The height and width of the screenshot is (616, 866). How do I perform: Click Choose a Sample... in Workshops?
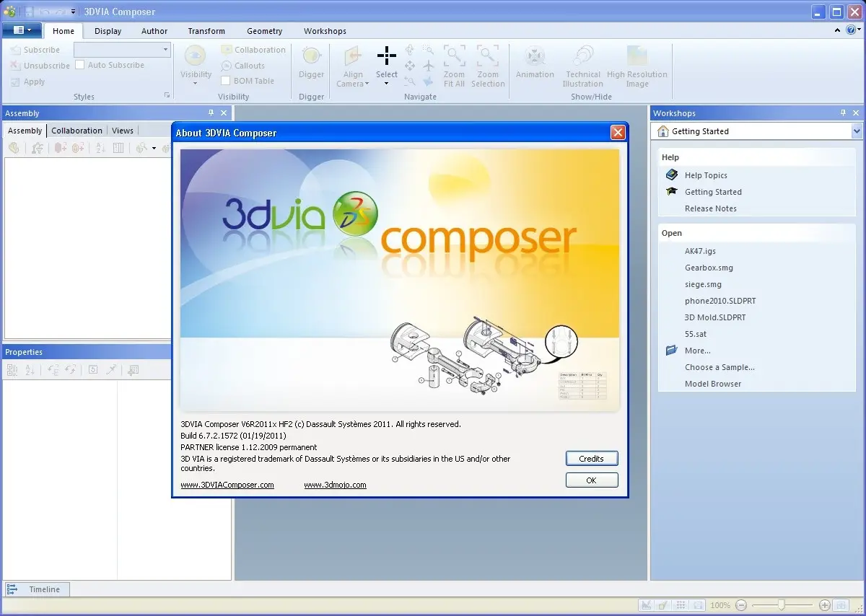click(x=720, y=367)
